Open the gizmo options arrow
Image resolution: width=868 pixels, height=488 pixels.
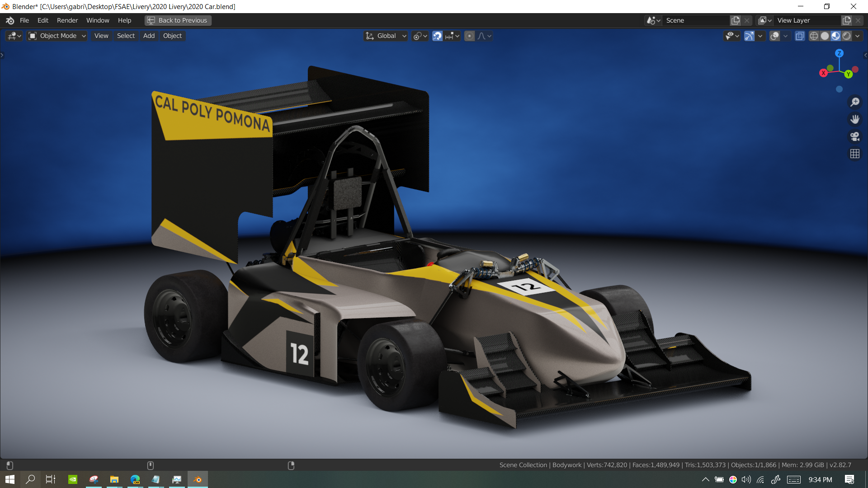pos(760,36)
